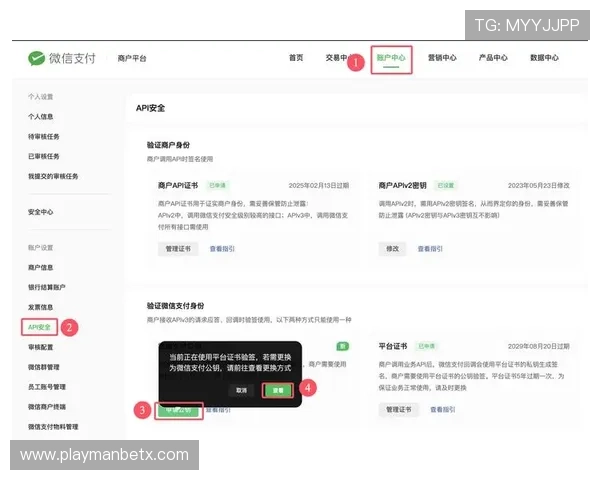Click the green badge above the popup
The height and width of the screenshot is (480, 600).
tap(342, 346)
